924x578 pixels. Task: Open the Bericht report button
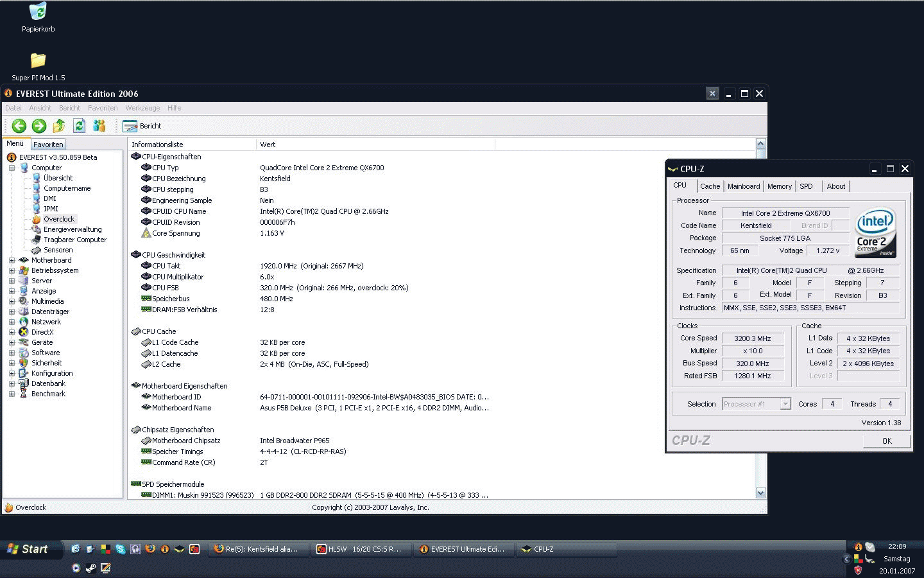(x=142, y=126)
